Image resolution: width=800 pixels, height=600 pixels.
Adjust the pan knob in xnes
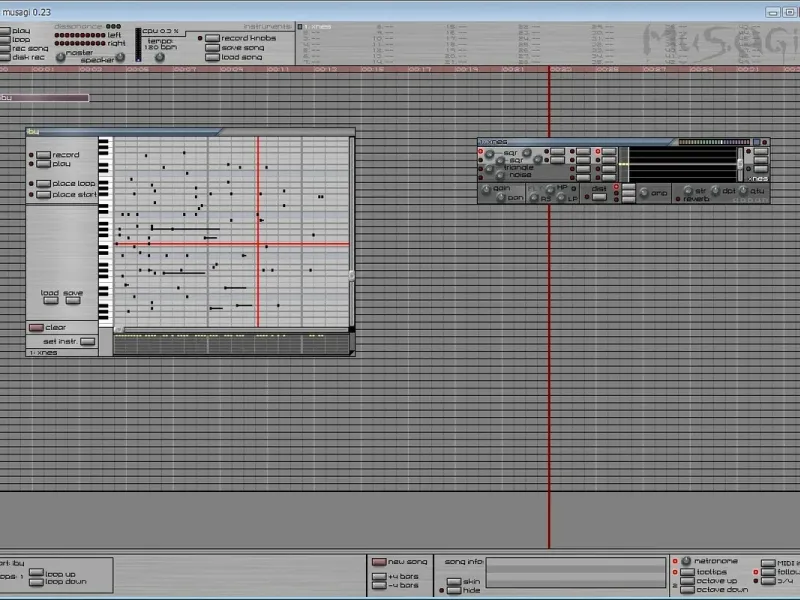click(501, 197)
